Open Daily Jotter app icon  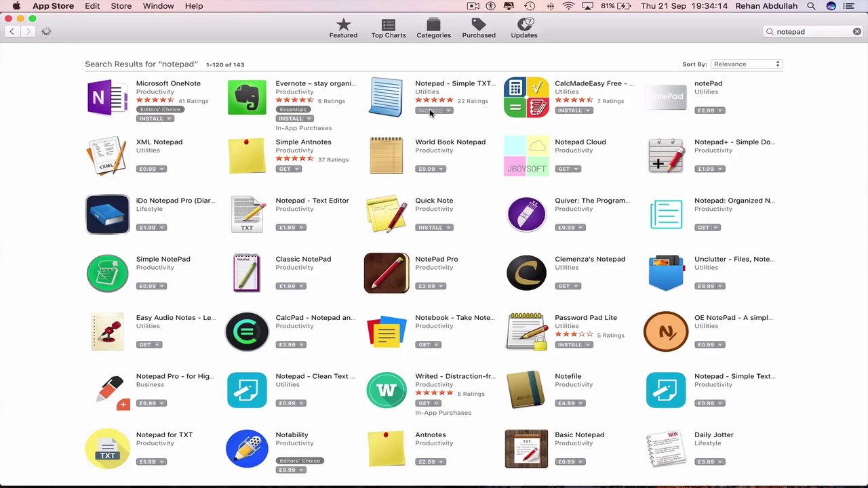pyautogui.click(x=666, y=449)
